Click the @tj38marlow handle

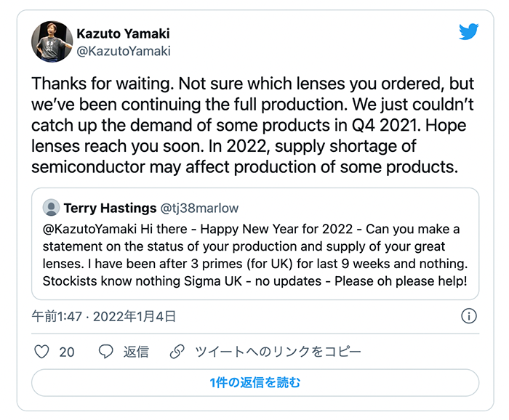(200, 209)
